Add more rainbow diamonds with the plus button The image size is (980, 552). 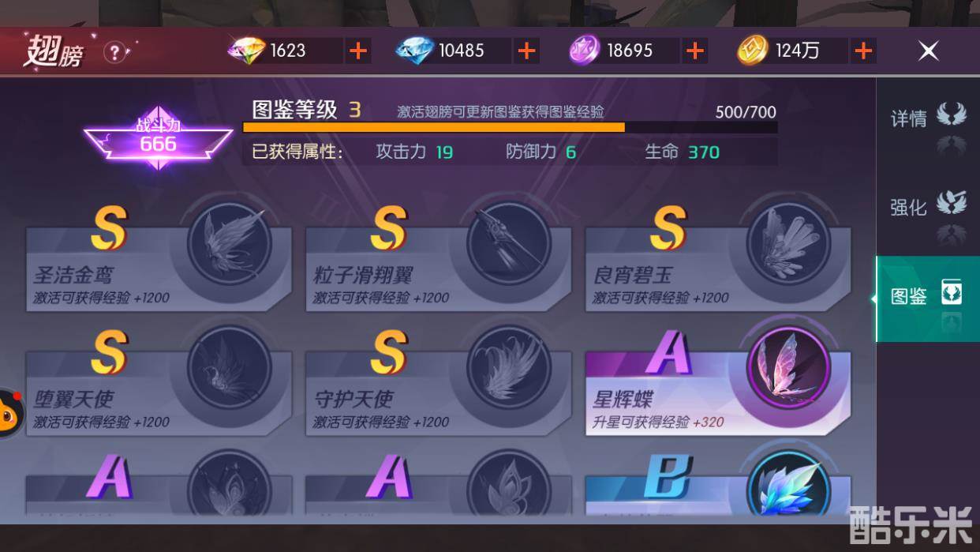[x=358, y=51]
